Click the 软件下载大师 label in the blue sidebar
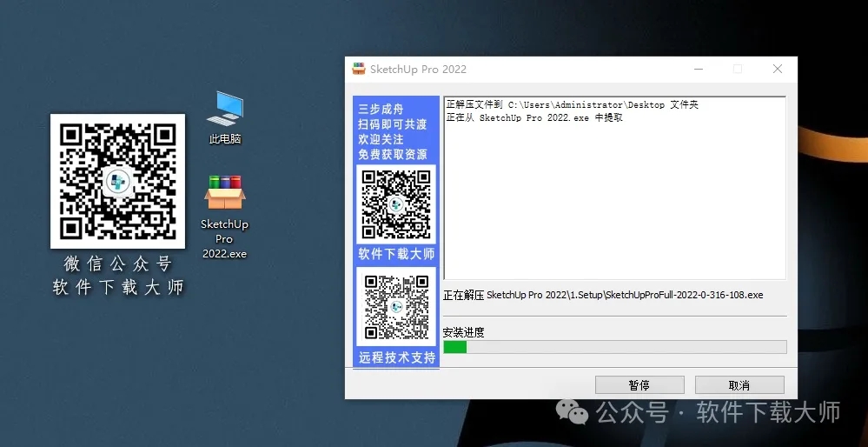 click(396, 254)
